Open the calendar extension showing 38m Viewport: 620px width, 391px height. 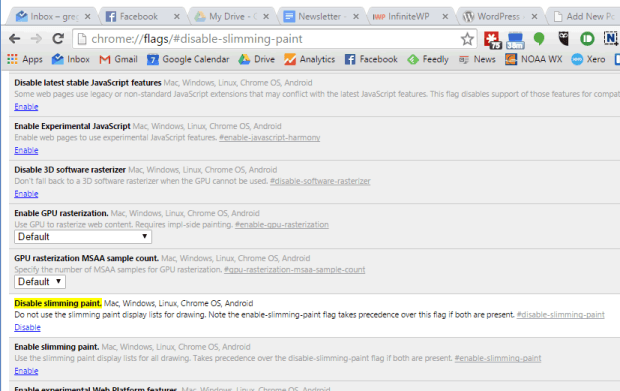tap(515, 40)
